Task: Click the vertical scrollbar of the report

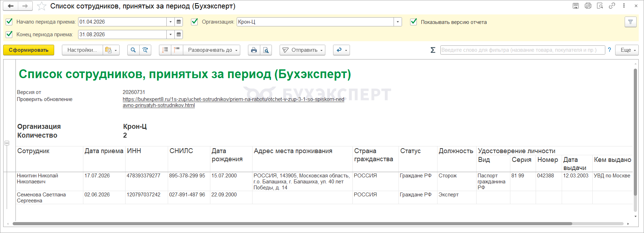Action: click(x=635, y=132)
